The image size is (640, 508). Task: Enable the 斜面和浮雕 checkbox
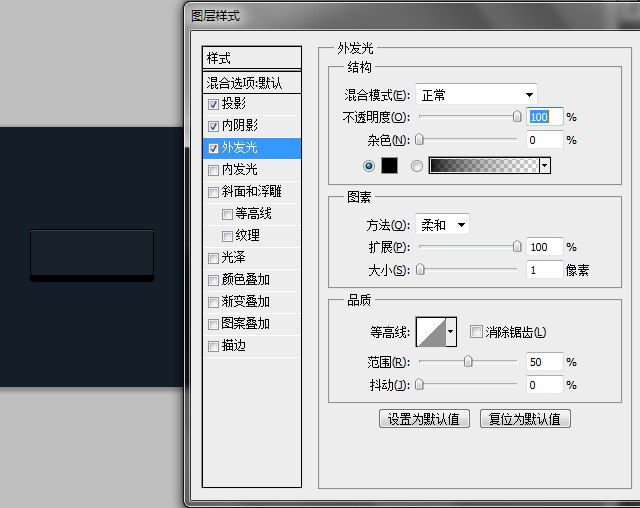click(213, 192)
